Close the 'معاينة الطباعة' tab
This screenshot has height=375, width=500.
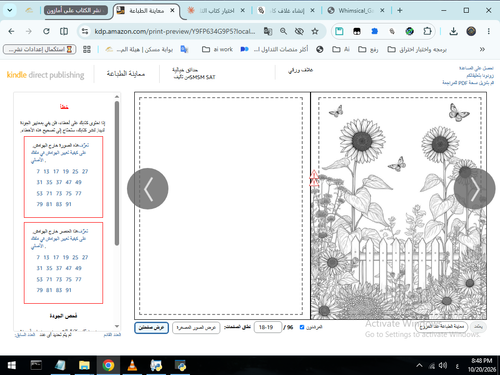(x=172, y=11)
